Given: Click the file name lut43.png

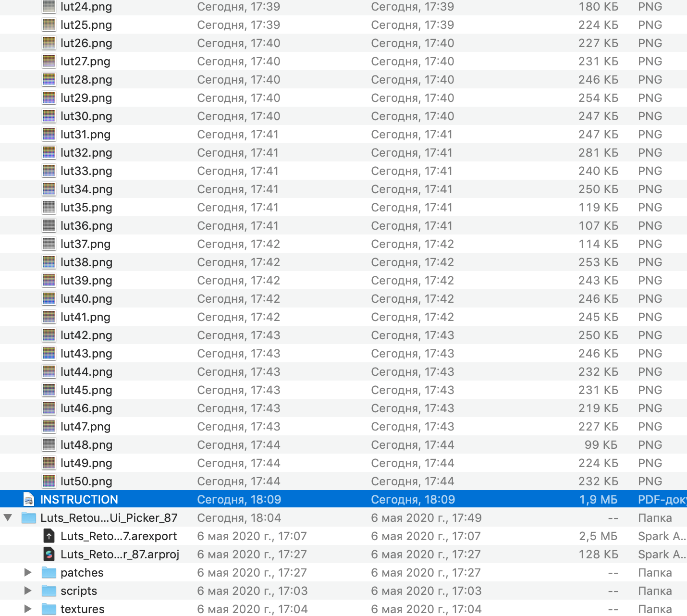Looking at the screenshot, I should click(x=86, y=354).
